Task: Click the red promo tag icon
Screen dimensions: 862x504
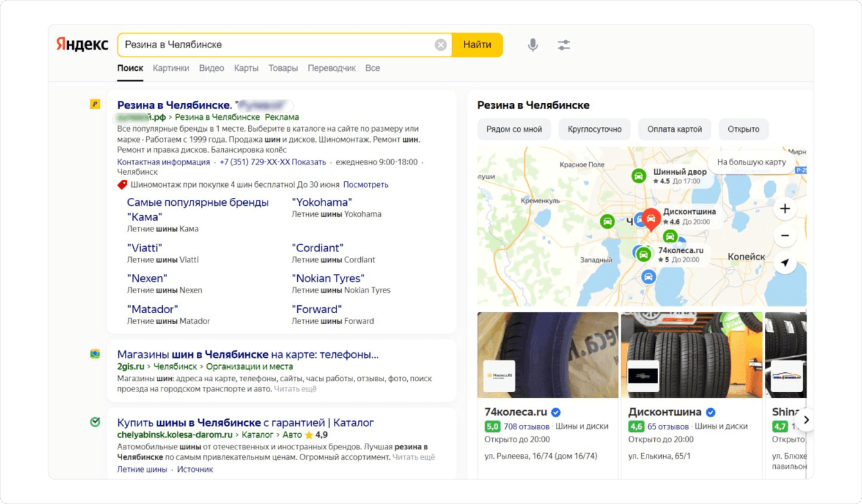Action: [x=122, y=184]
